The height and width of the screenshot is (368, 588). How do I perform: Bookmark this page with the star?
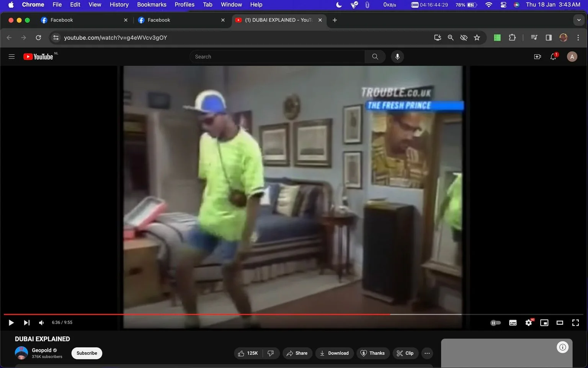[477, 38]
